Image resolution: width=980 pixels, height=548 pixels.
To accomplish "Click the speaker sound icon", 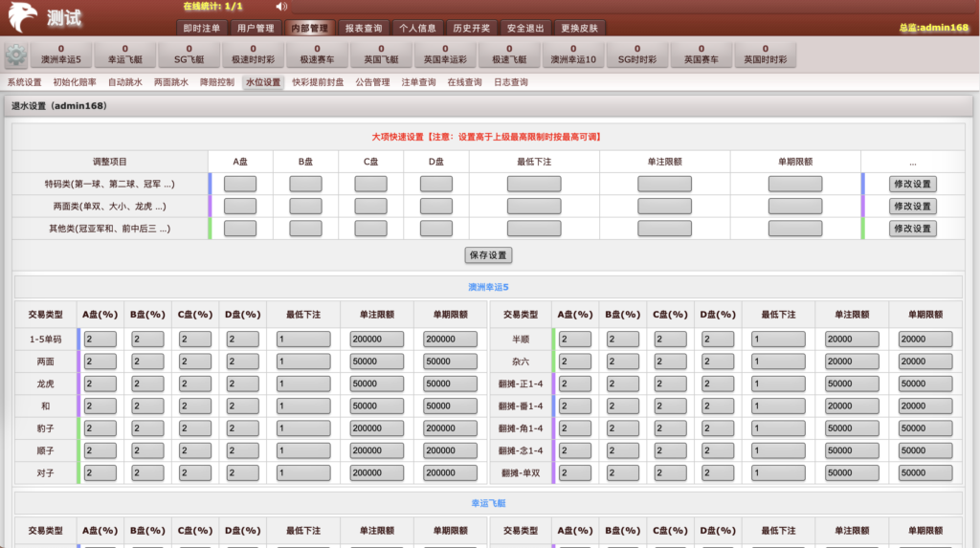I will coord(281,7).
